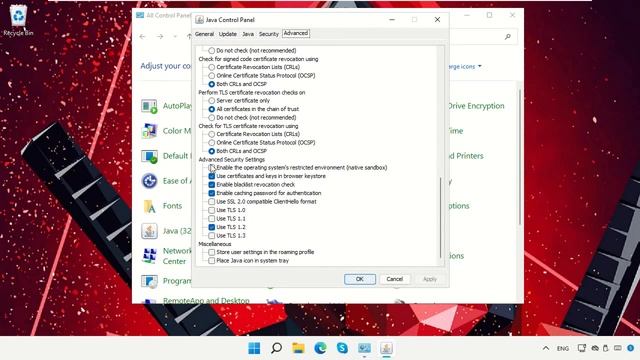The width and height of the screenshot is (640, 360).
Task: Click the Apply button in Java Control Panel
Action: tap(430, 279)
